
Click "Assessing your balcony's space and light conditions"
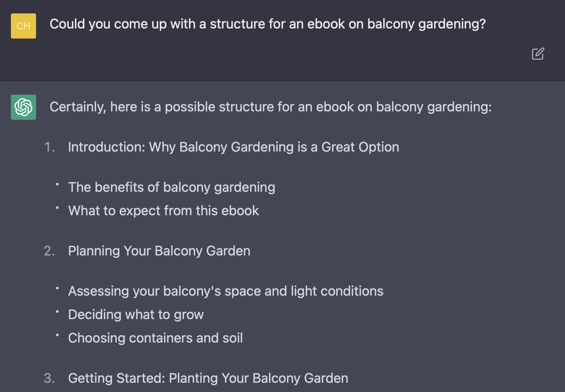(225, 291)
